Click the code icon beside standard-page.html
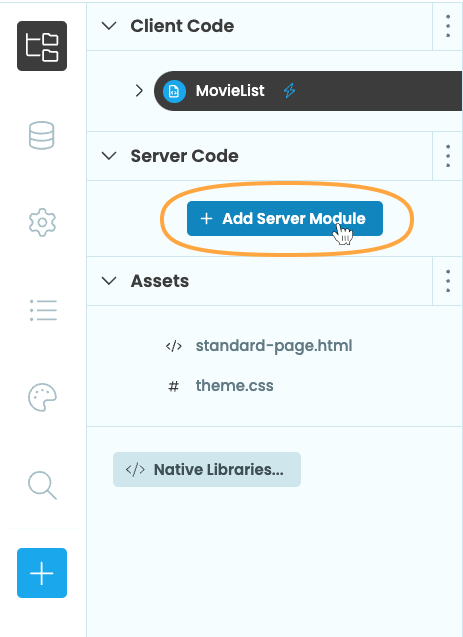 (x=173, y=346)
